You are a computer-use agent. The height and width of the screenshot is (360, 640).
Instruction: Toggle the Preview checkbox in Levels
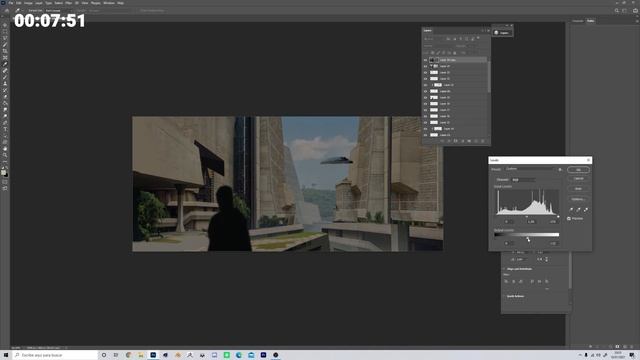[569, 219]
